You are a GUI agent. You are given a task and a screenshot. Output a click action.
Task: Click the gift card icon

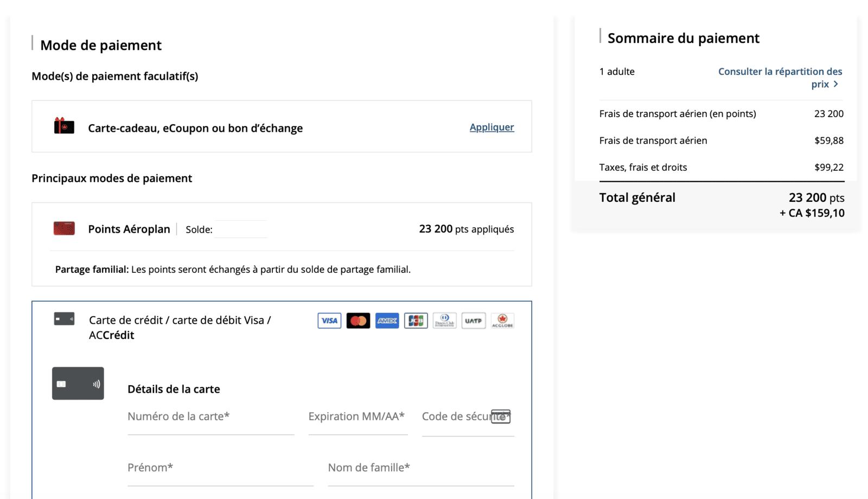(x=64, y=126)
